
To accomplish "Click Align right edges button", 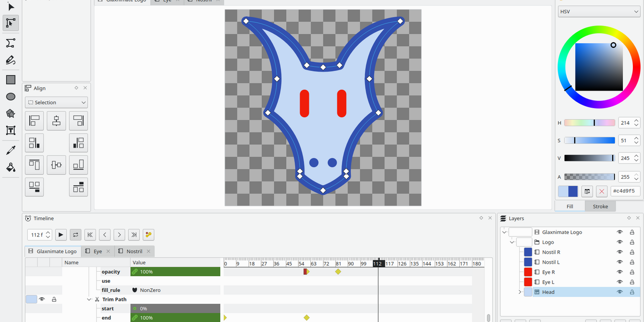I will coord(78,121).
